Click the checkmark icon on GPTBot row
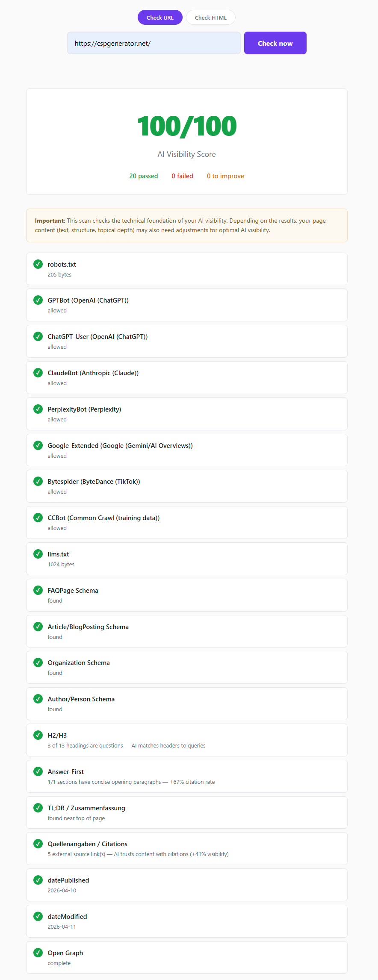This screenshot has height=980, width=378. pos(38,300)
